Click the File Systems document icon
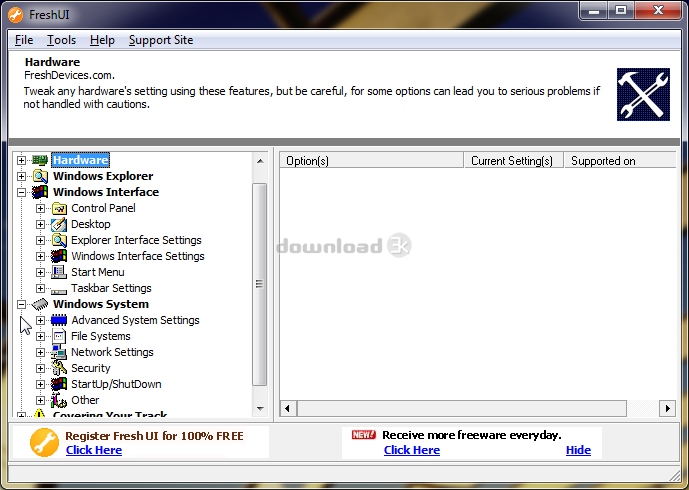Image resolution: width=689 pixels, height=490 pixels. coord(59,336)
